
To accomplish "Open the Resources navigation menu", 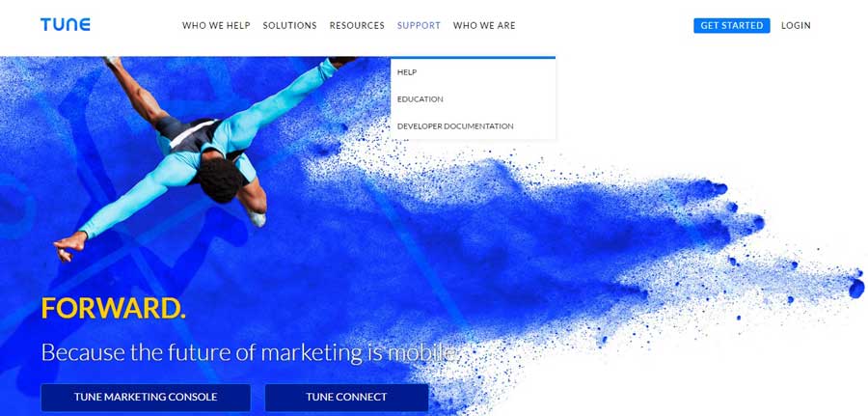I will click(x=357, y=25).
